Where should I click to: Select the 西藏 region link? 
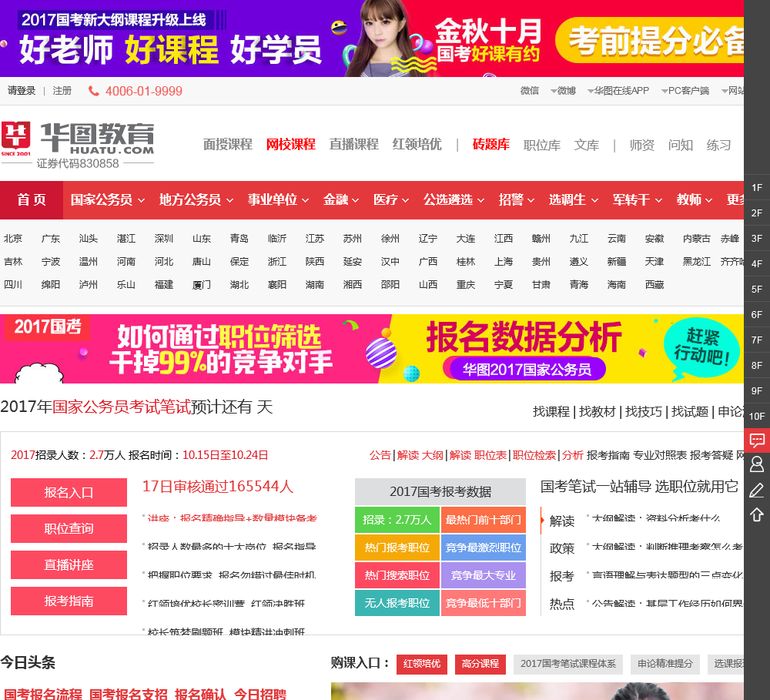click(x=654, y=285)
